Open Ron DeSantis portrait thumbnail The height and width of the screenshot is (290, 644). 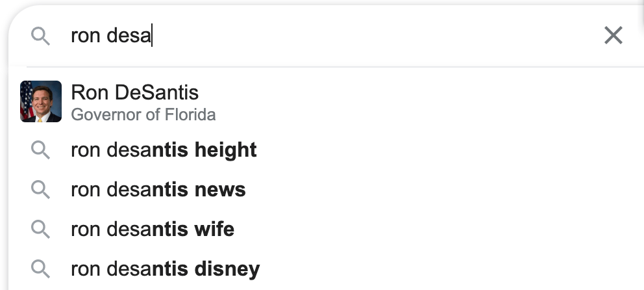click(x=41, y=101)
